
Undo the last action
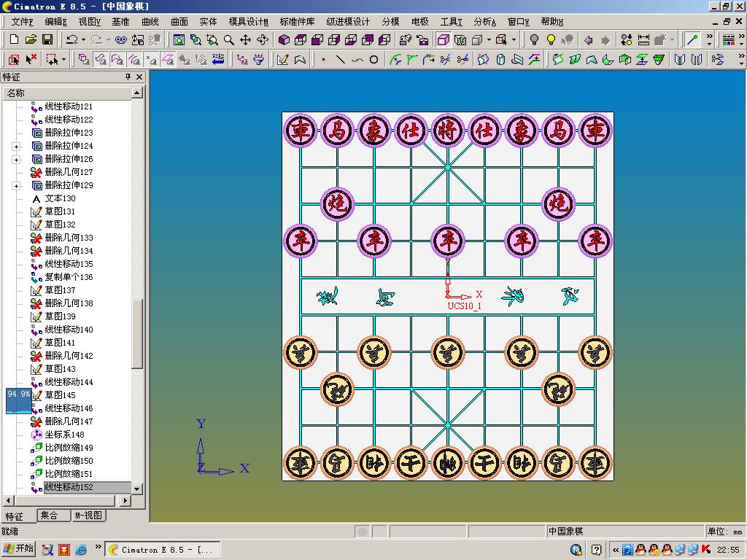(72, 39)
